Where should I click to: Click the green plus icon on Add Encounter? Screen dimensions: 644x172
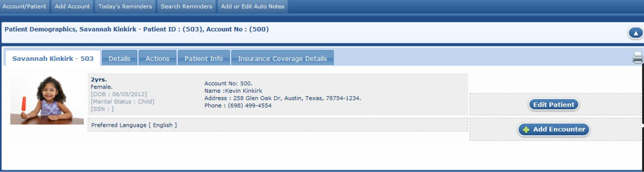[526, 130]
